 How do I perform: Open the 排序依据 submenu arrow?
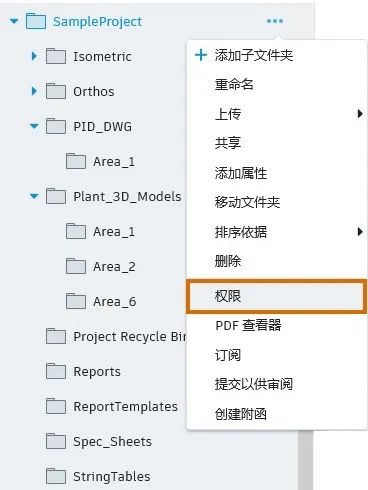360,231
